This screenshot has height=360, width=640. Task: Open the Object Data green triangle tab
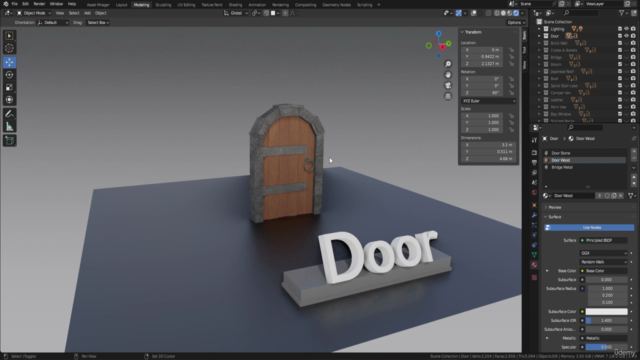point(534,255)
